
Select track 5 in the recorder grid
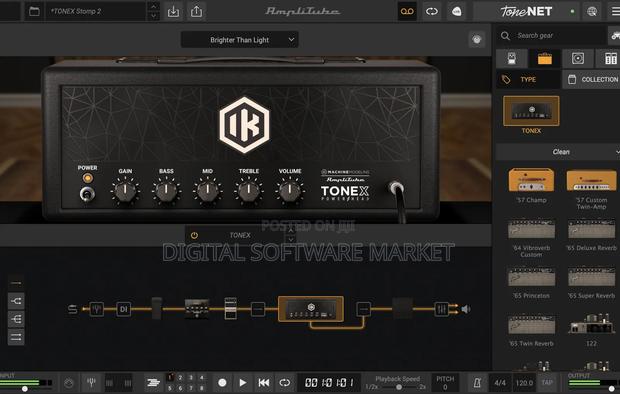pyautogui.click(x=170, y=388)
